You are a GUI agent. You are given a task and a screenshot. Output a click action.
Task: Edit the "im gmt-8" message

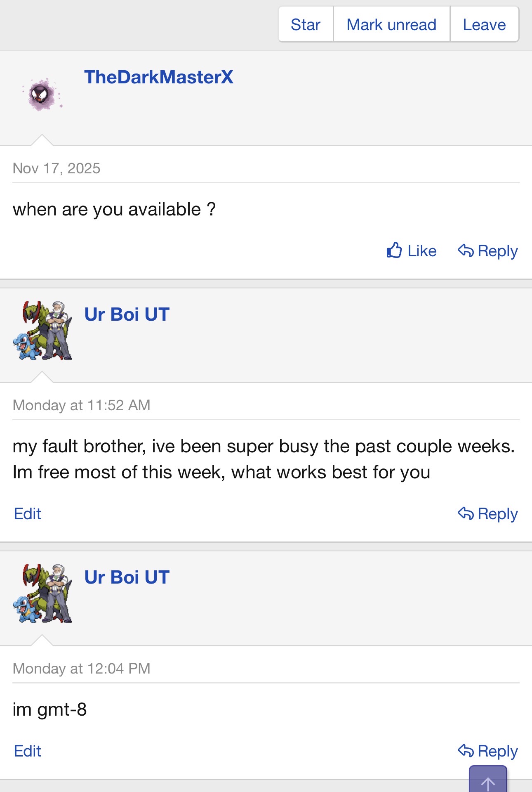28,751
